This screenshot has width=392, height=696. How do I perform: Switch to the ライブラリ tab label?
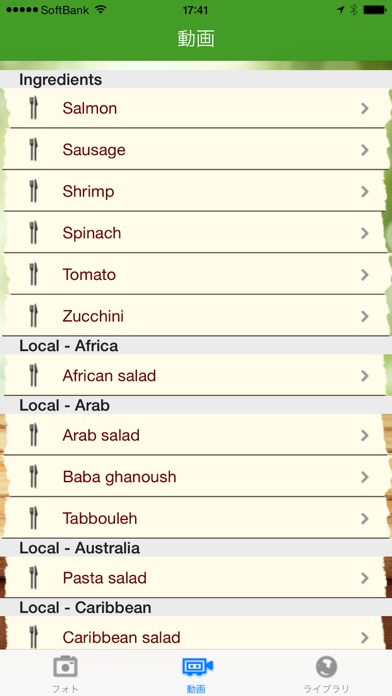326,688
